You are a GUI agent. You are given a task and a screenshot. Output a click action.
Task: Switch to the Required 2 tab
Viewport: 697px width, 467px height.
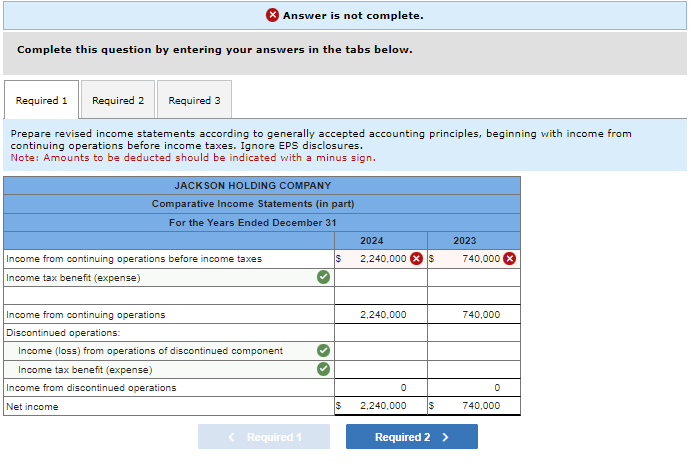[118, 100]
